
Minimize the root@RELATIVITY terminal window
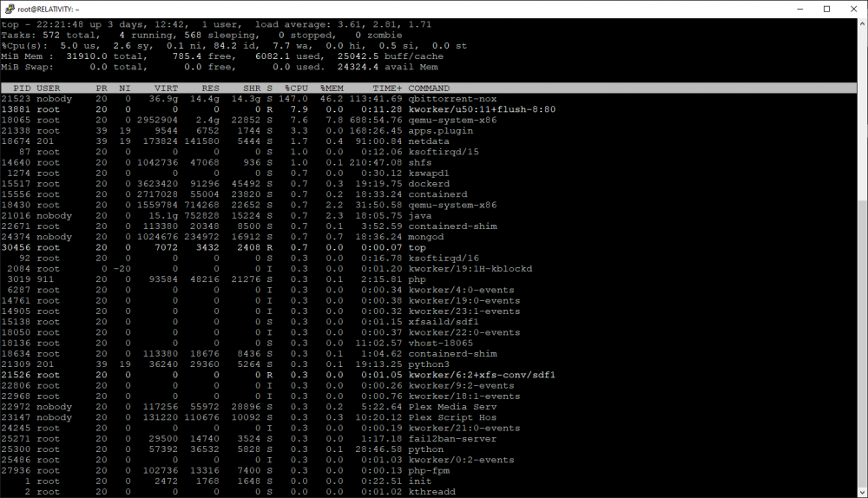coord(800,9)
